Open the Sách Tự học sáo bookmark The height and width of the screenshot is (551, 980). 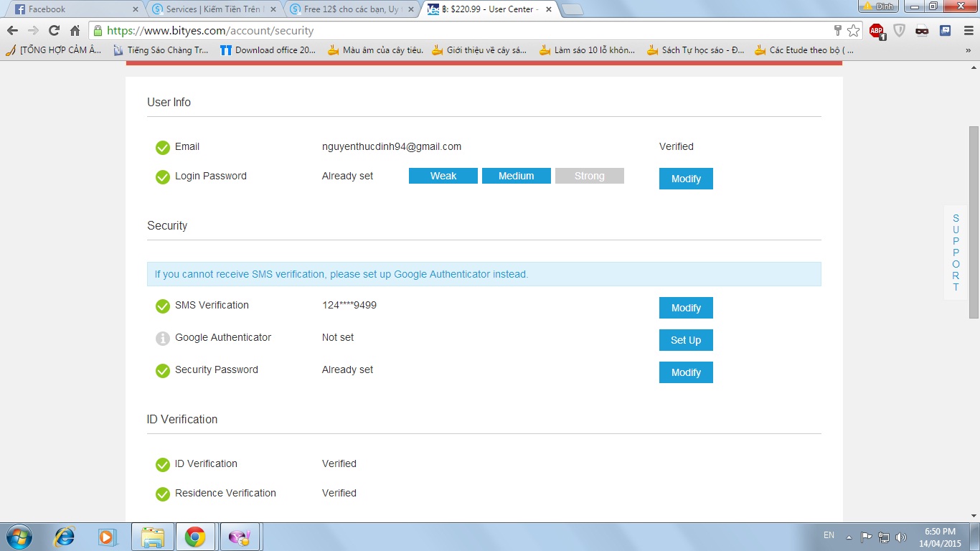pos(695,50)
